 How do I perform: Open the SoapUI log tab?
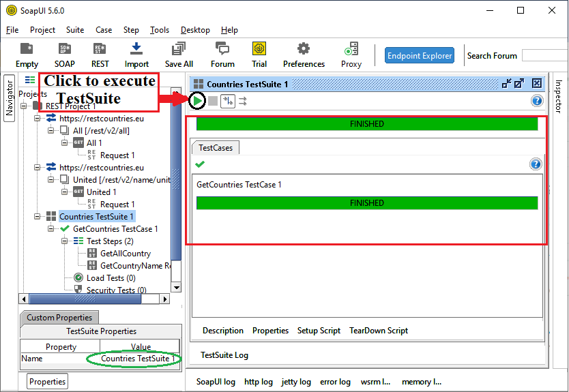(216, 382)
